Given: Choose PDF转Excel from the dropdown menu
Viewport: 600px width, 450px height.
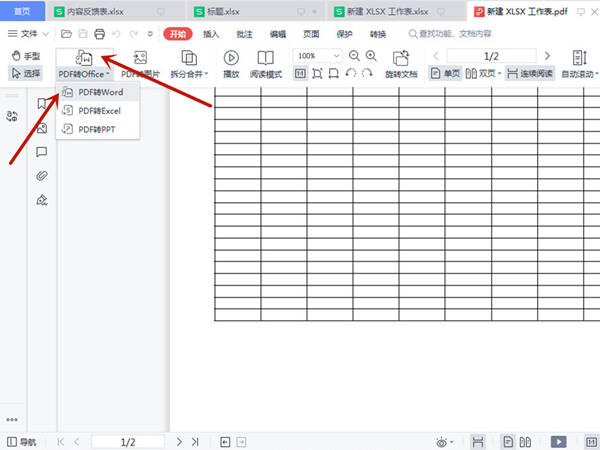Looking at the screenshot, I should [x=98, y=111].
